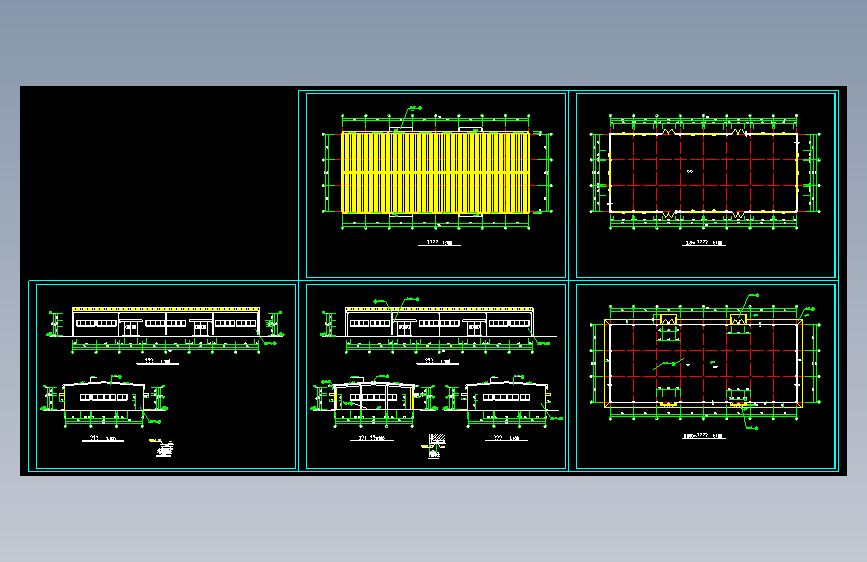Image resolution: width=867 pixels, height=562 pixels.
Task: Pick the right side elevation in bottom-middle sheet
Action: click(508, 395)
